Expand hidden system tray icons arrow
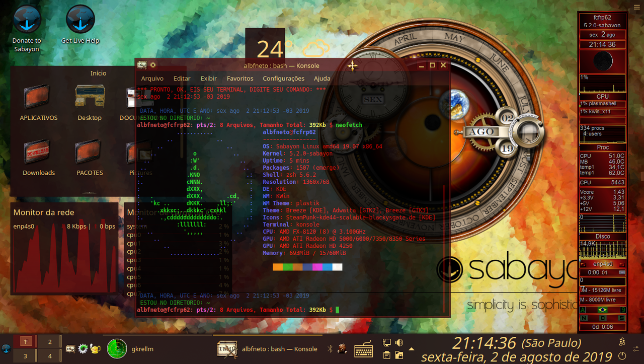Image resolution: width=644 pixels, height=364 pixels. [412, 348]
